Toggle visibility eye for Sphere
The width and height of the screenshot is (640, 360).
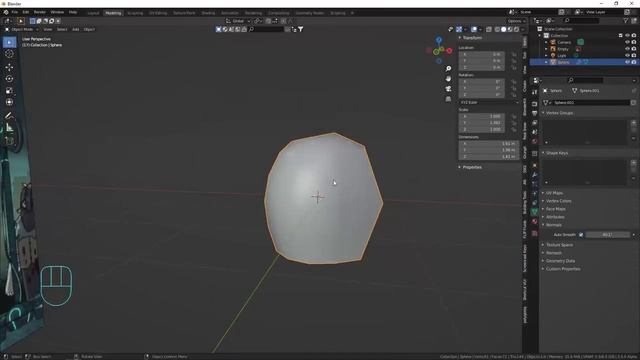627,62
